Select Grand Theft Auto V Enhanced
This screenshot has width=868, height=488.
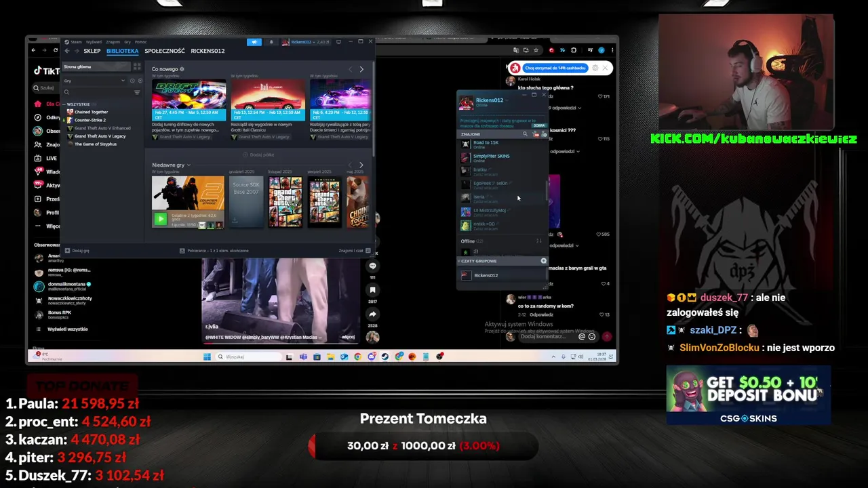(102, 128)
